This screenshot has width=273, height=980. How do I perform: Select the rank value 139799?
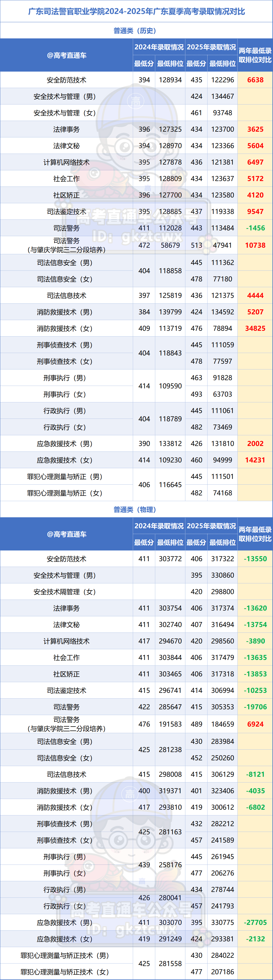pos(170,312)
